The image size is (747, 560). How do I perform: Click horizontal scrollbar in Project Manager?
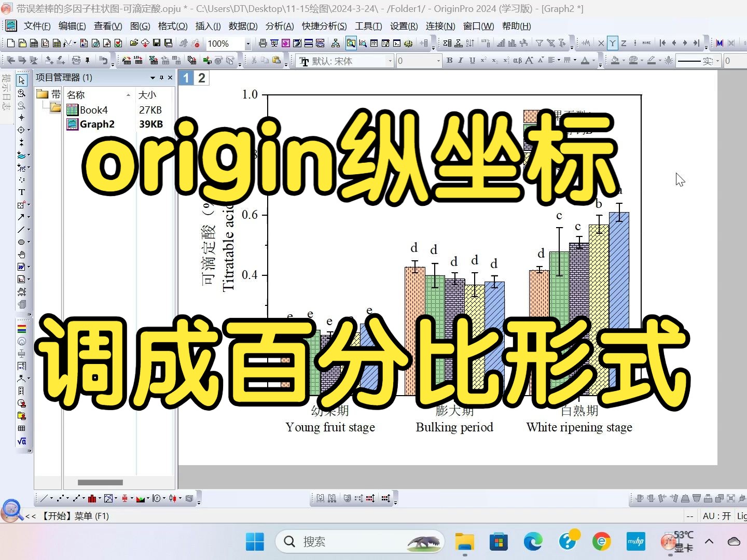pos(100,482)
